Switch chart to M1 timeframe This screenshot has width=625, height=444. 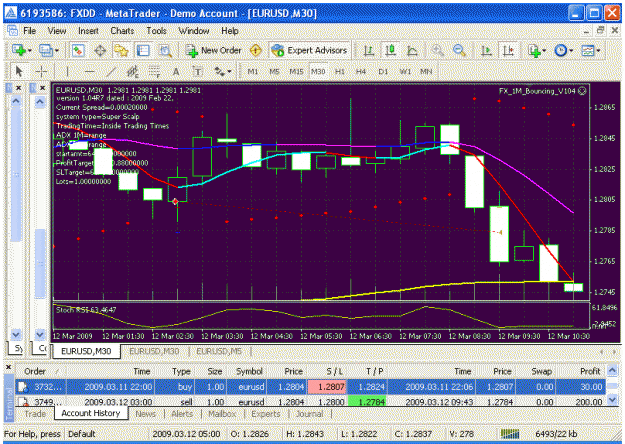(252, 71)
